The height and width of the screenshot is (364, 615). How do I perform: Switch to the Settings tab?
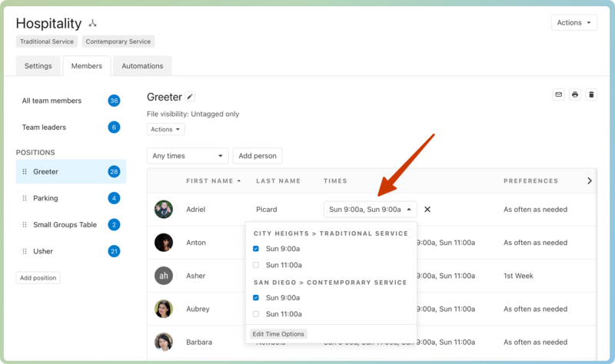tap(38, 66)
